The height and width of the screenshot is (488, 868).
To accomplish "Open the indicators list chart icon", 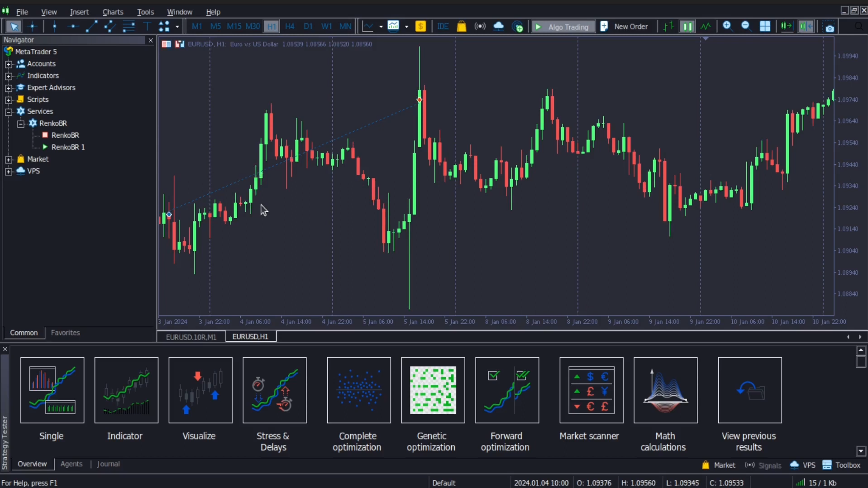I will coord(393,26).
